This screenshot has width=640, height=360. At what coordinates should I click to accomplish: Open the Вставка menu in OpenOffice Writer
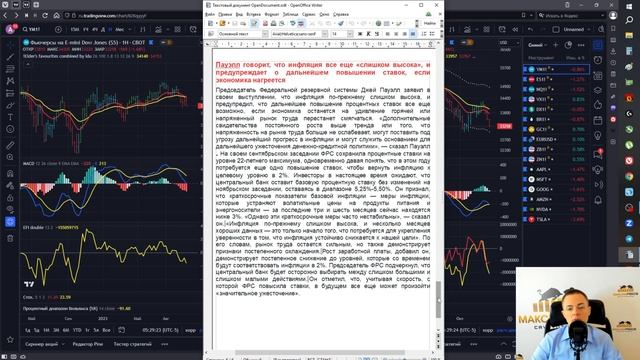253,14
